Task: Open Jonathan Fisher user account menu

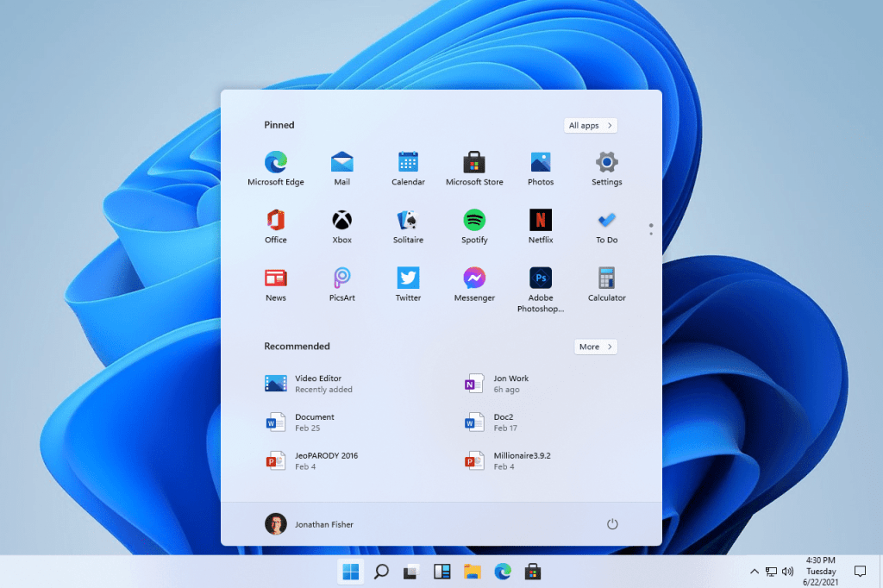Action: coord(310,524)
